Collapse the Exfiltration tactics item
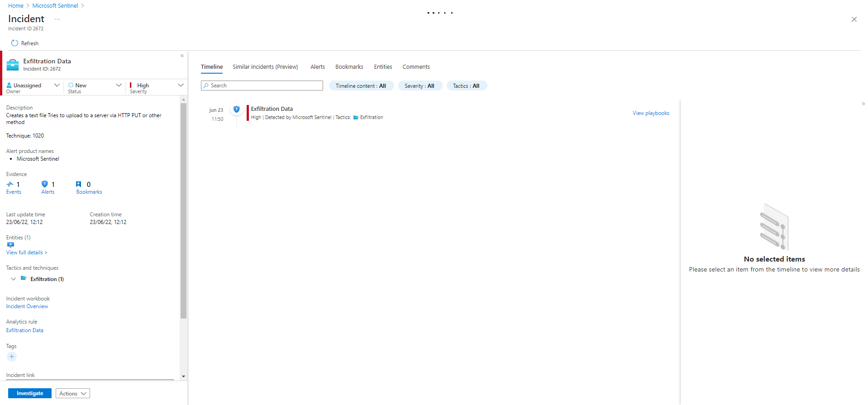 13,279
